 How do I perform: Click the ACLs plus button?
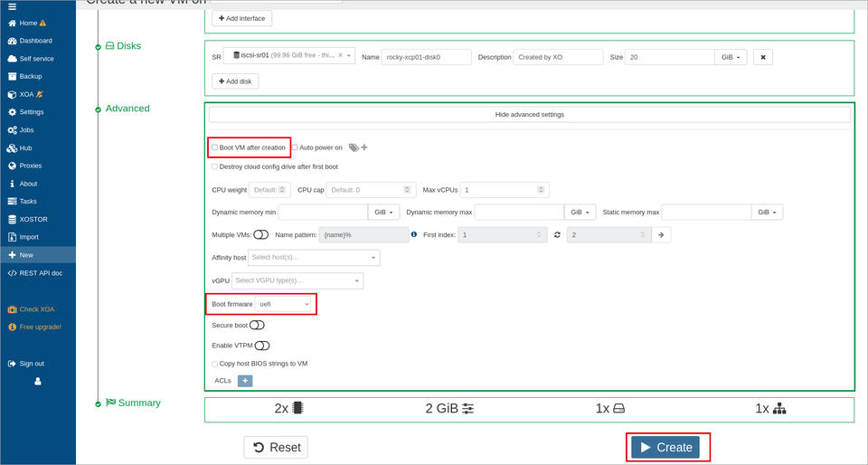[245, 381]
